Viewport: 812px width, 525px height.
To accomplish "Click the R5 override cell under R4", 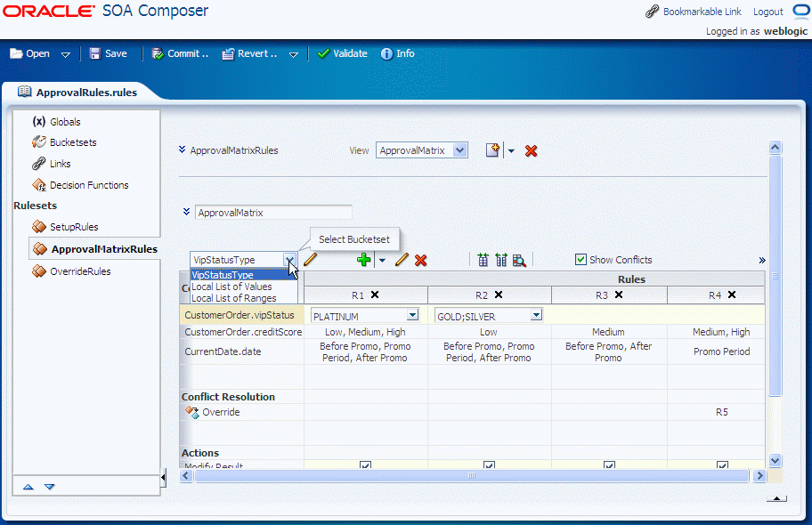I will [722, 412].
